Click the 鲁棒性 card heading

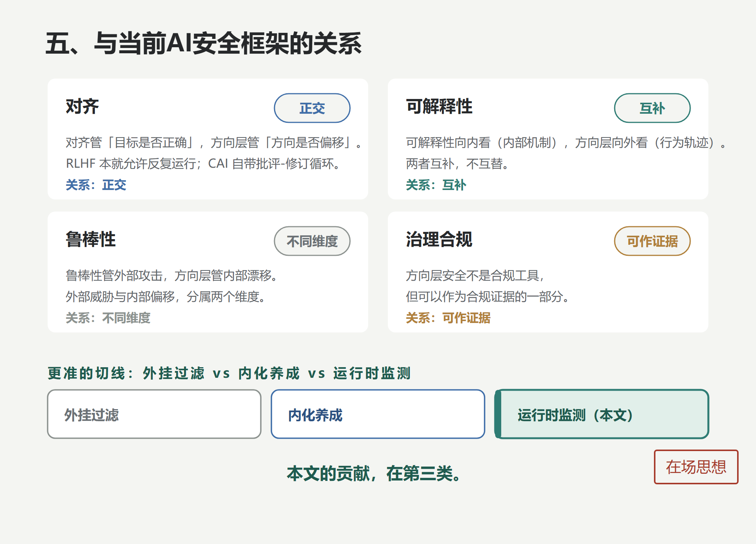pos(91,239)
